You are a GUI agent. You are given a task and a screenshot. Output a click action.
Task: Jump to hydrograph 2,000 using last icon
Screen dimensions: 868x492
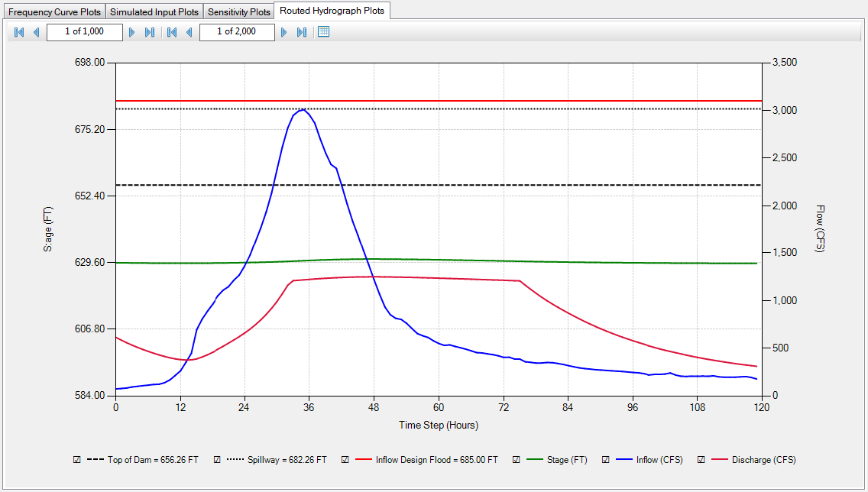point(300,32)
